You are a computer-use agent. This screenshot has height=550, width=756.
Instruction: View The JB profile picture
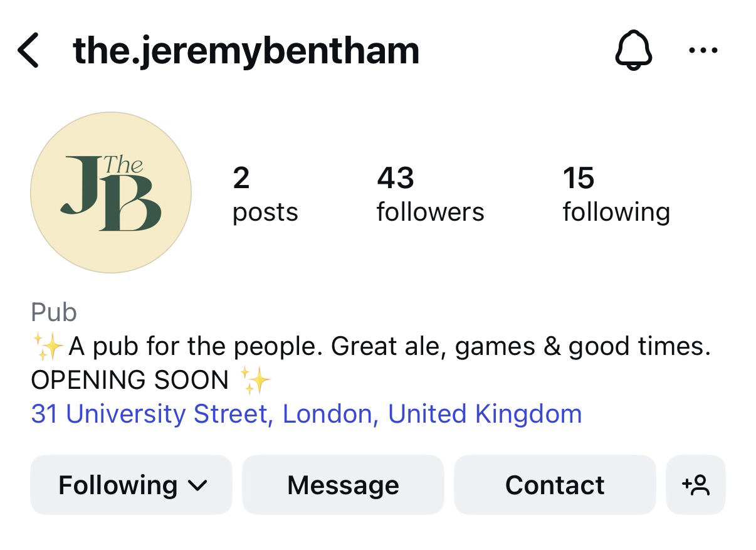[111, 193]
